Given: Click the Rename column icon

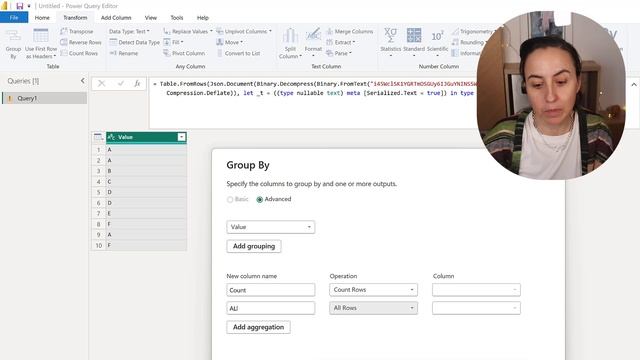Looking at the screenshot, I should [113, 53].
